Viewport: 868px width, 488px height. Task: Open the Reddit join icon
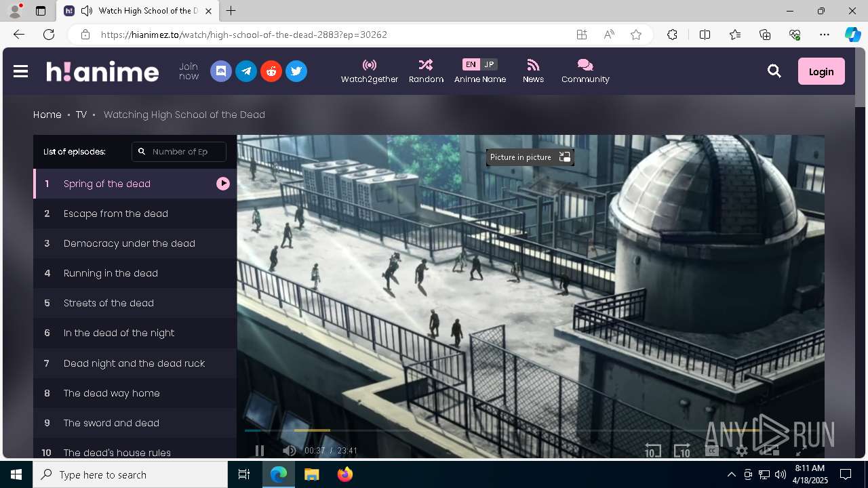tap(271, 71)
